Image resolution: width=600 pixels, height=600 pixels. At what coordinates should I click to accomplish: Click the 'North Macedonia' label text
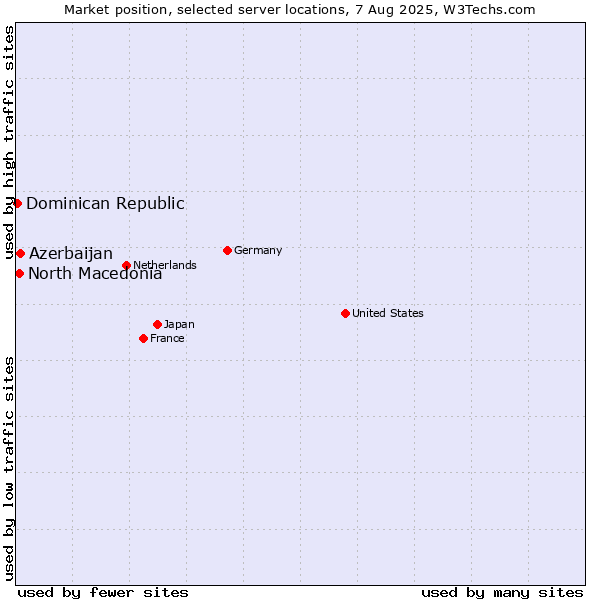[95, 274]
